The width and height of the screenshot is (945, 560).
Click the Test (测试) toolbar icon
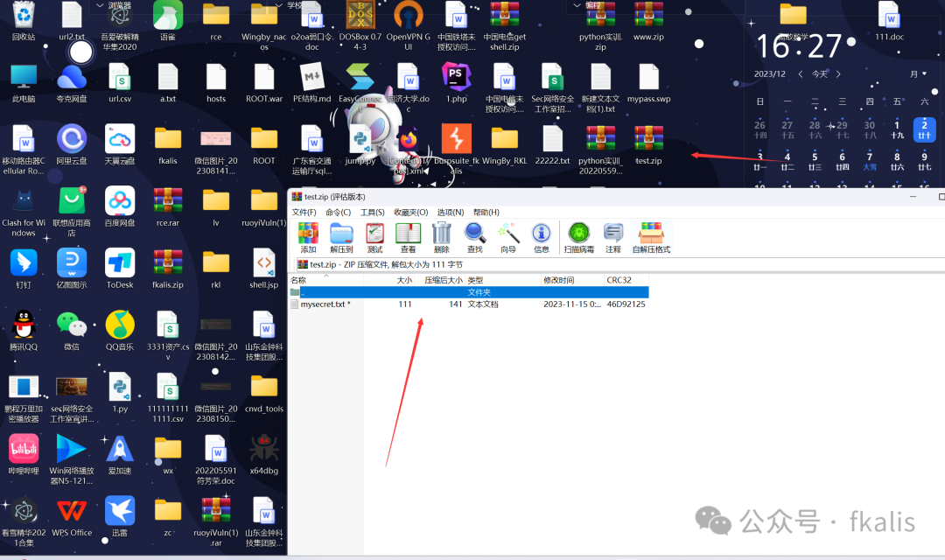coord(374,237)
